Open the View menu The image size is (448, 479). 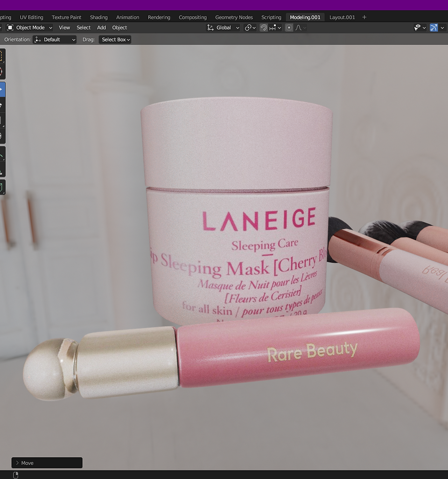point(64,28)
